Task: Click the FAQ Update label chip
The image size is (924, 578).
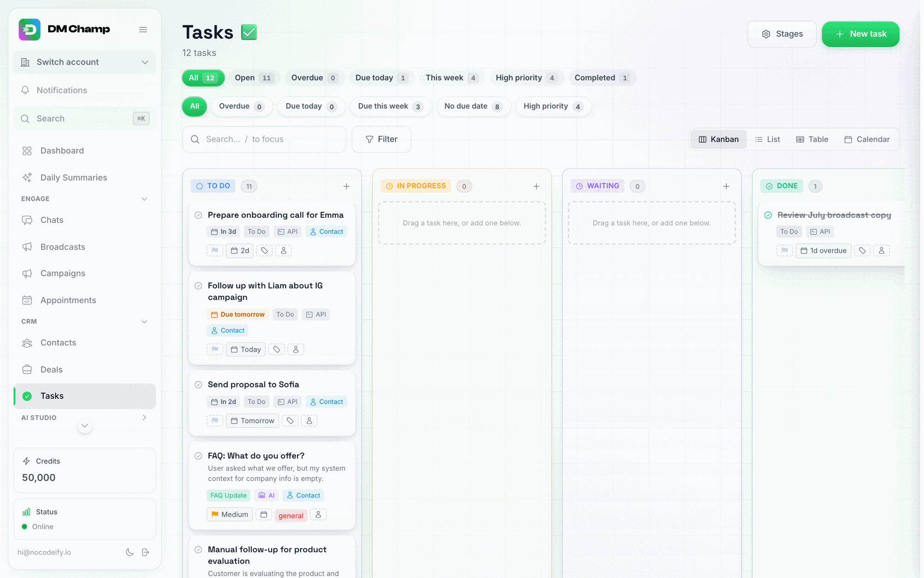Action: coord(228,495)
